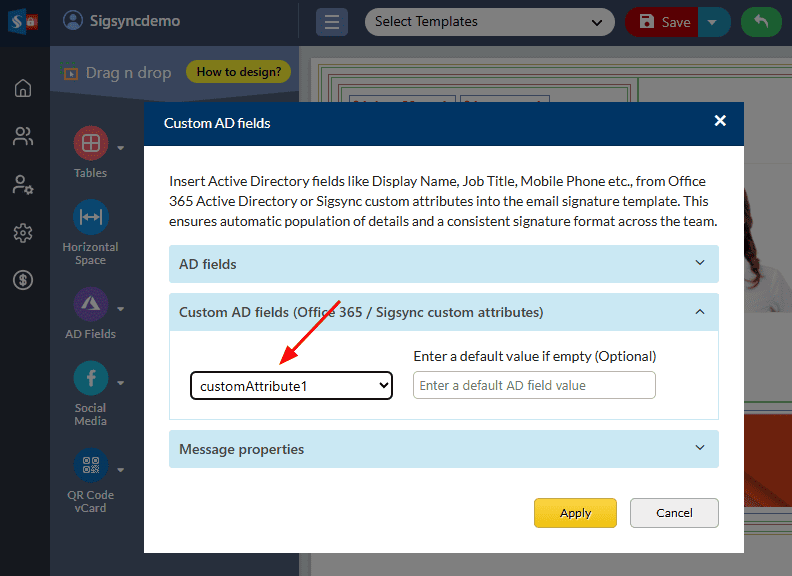Select the Tables component icon
This screenshot has height=576, width=792.
91,143
